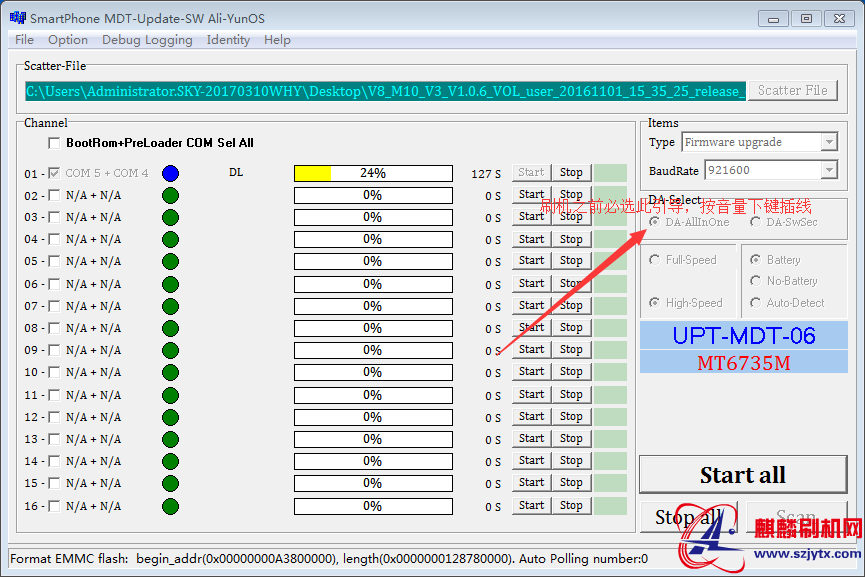
Task: Click the green status circle for channel 08
Action: [x=170, y=328]
